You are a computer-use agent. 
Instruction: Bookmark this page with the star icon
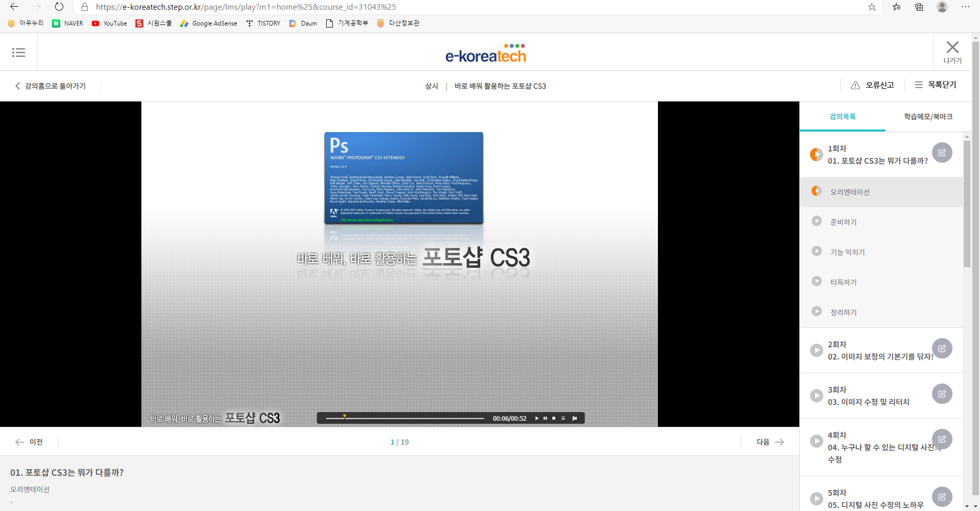point(872,7)
